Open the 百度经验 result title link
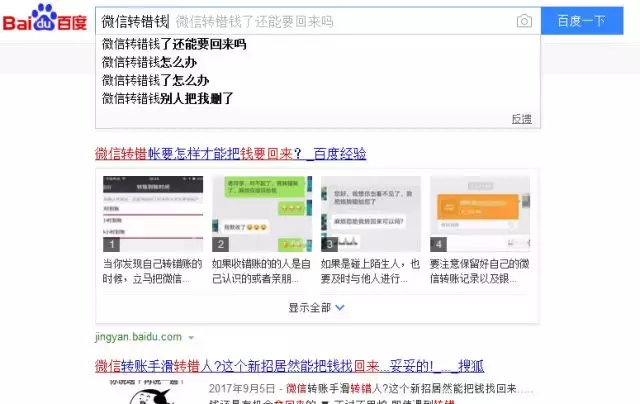 point(230,154)
